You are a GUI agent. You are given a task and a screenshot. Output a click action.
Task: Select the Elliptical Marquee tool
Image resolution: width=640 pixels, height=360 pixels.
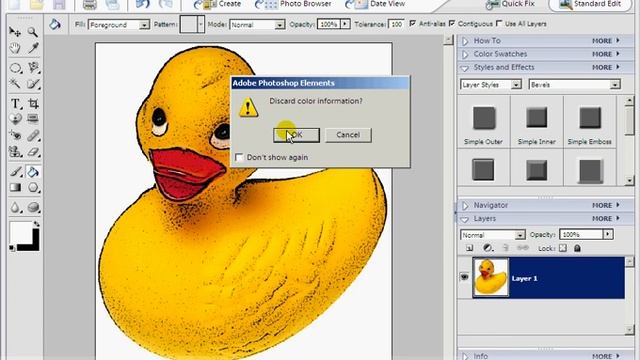click(15, 68)
